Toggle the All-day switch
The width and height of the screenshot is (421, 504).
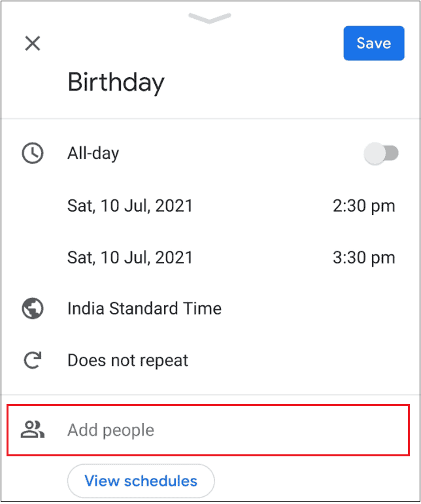point(381,154)
